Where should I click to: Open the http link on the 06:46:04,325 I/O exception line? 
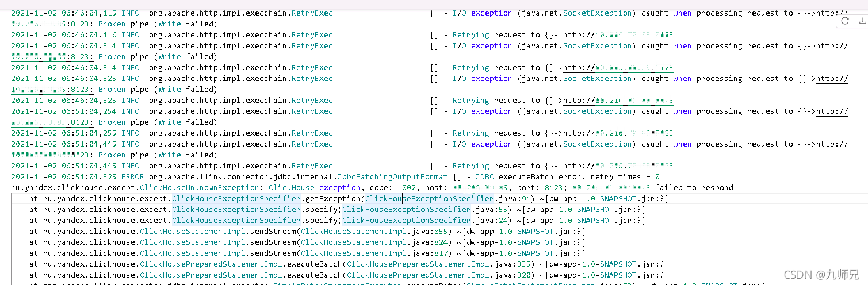(832, 79)
